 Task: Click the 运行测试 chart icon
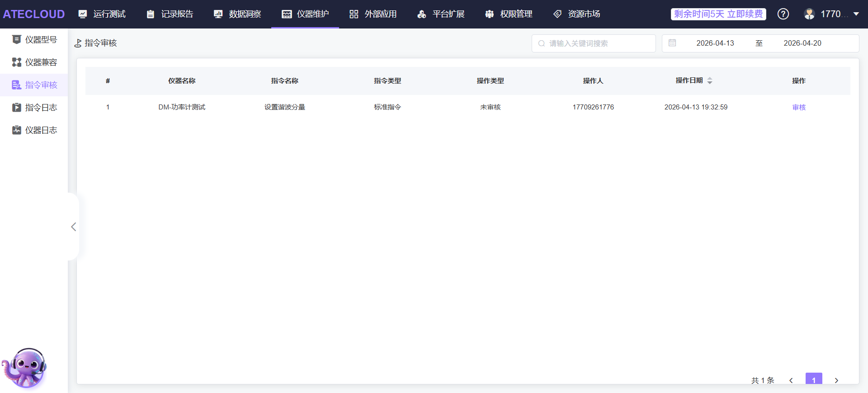[83, 14]
